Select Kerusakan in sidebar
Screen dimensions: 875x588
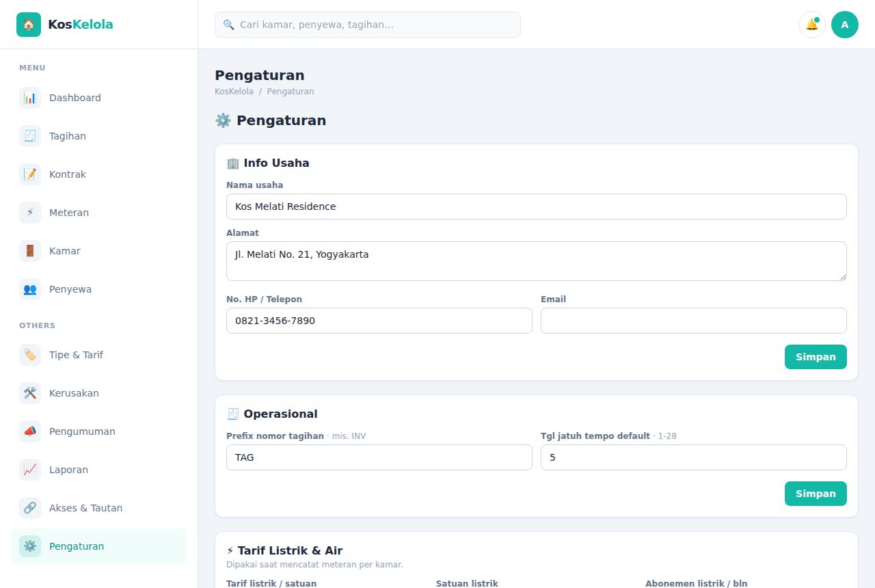(98, 393)
